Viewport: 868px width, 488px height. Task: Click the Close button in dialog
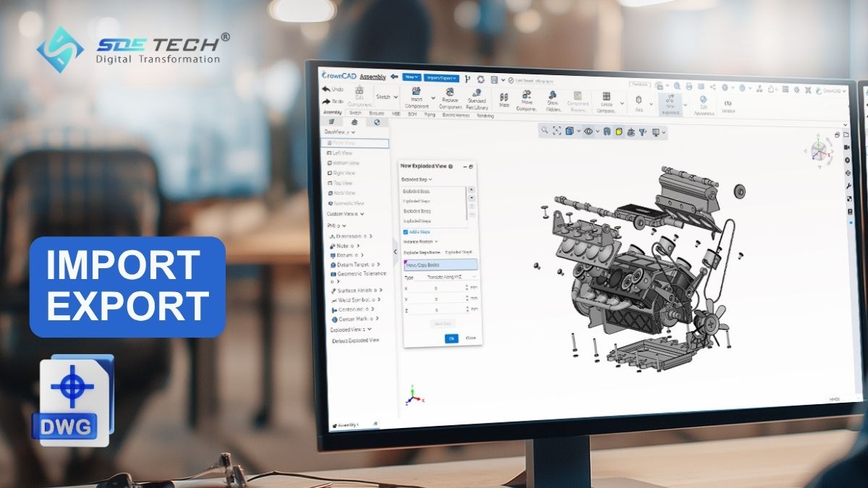pos(471,338)
